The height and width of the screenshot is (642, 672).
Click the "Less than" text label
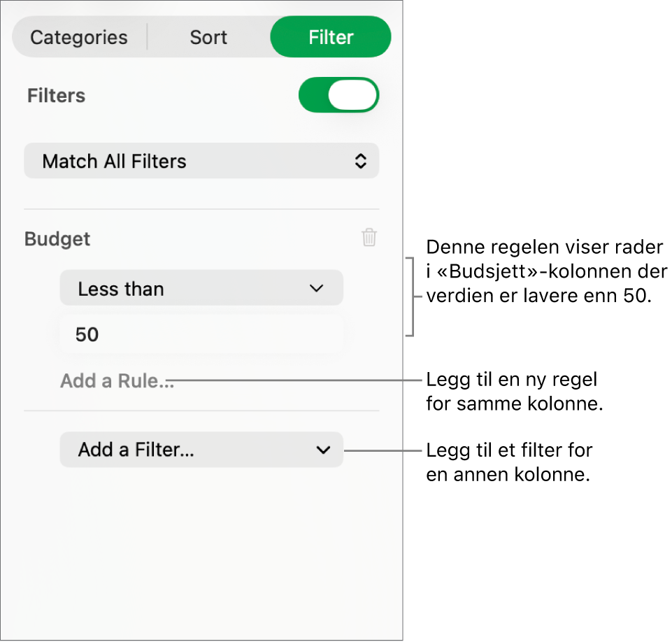(121, 289)
